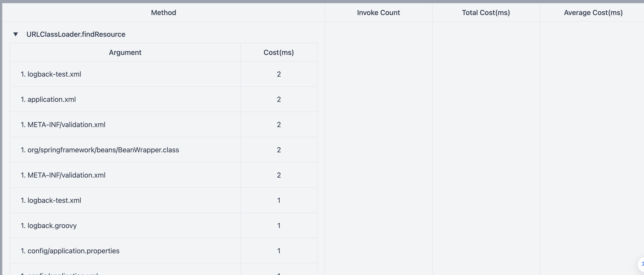Select the URLClassLoader.findResource method name
The height and width of the screenshot is (275, 644).
pos(76,34)
